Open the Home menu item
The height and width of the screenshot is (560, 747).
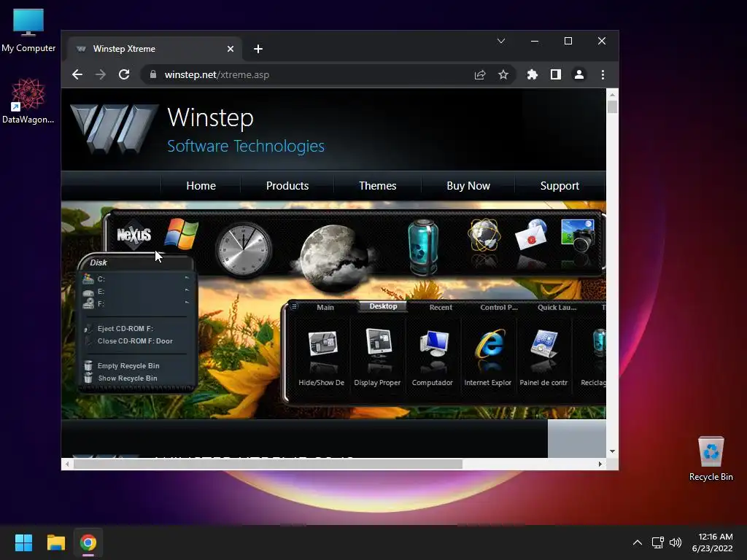pos(201,186)
